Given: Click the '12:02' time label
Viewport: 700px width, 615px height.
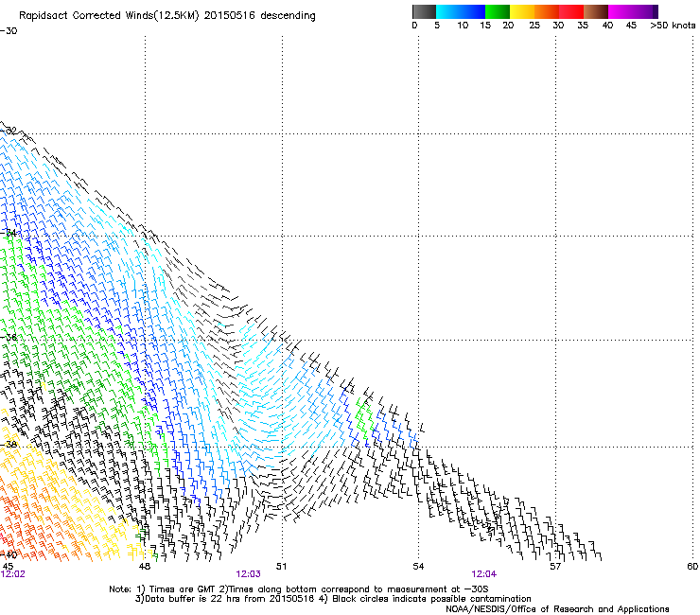Looking at the screenshot, I should click(13, 574).
